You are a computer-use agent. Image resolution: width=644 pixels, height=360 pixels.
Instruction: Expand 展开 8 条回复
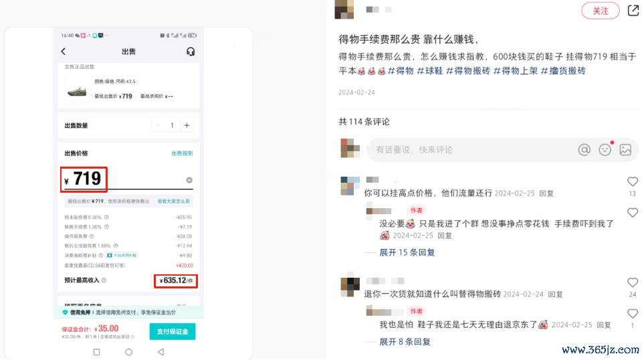point(405,341)
